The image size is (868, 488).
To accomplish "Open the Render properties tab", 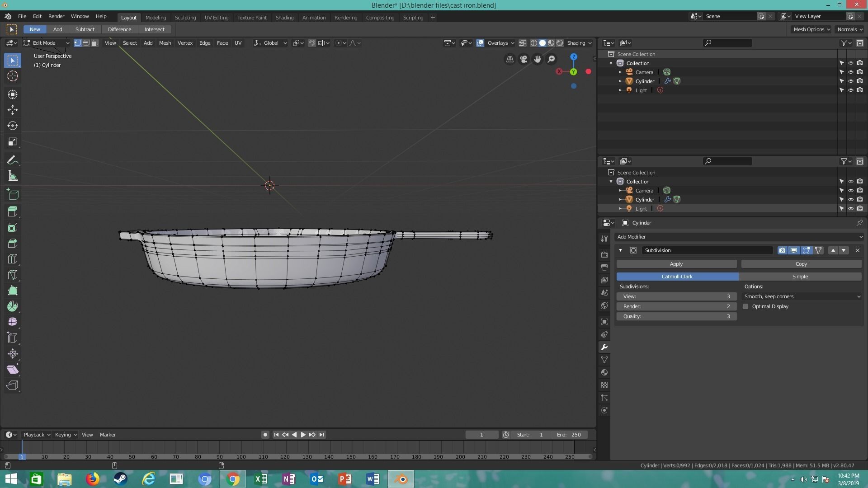I will 604,255.
